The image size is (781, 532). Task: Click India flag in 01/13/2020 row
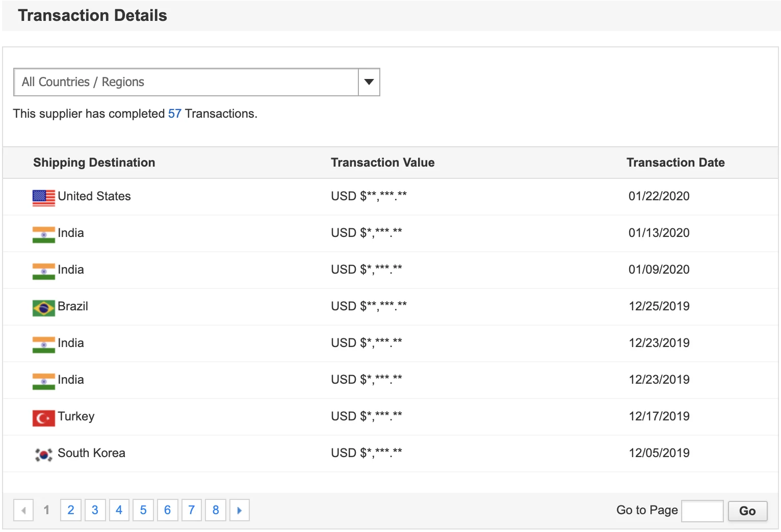tap(43, 234)
